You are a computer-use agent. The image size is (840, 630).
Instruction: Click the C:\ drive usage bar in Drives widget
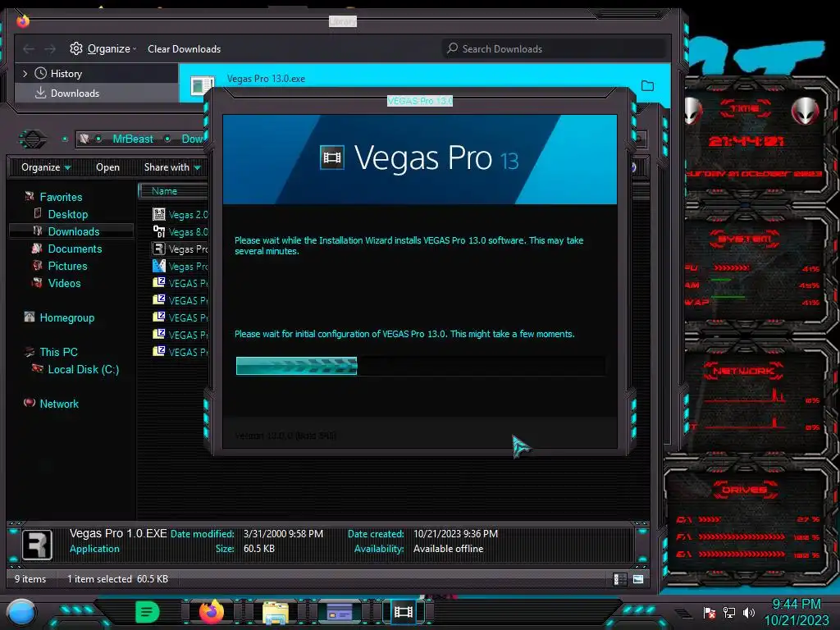pyautogui.click(x=709, y=519)
